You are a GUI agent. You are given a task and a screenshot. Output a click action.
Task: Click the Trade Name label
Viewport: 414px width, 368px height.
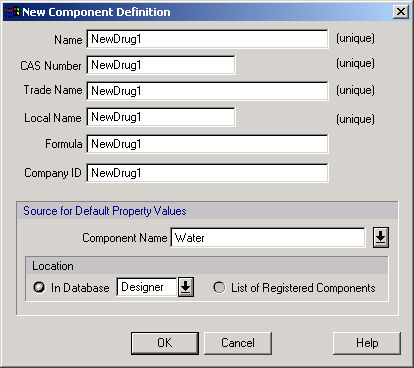pos(53,90)
